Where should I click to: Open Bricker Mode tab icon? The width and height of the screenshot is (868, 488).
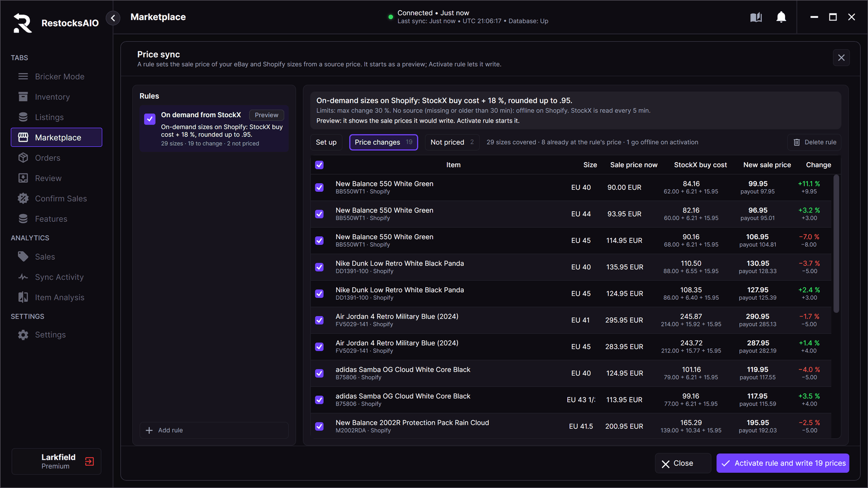tap(23, 76)
